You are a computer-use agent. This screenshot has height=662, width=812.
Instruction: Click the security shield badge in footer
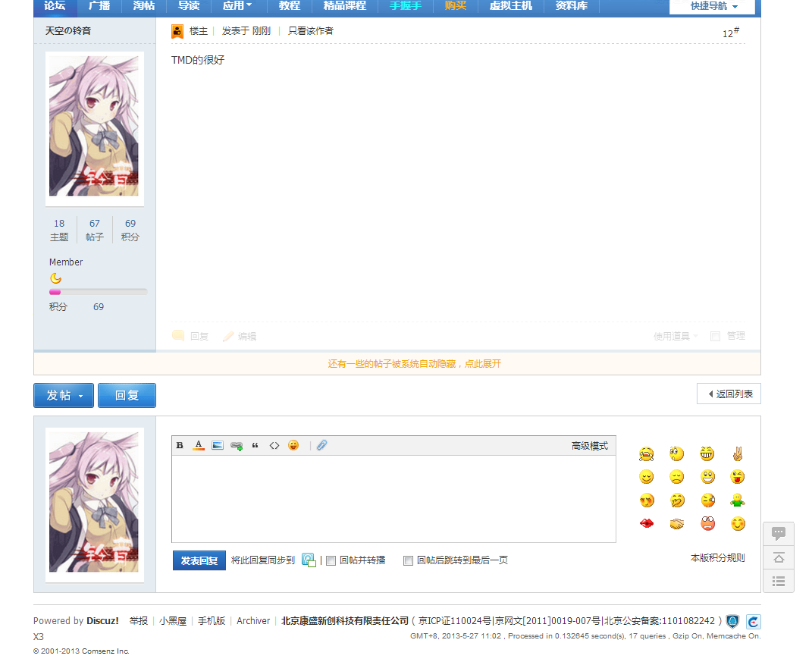click(732, 621)
